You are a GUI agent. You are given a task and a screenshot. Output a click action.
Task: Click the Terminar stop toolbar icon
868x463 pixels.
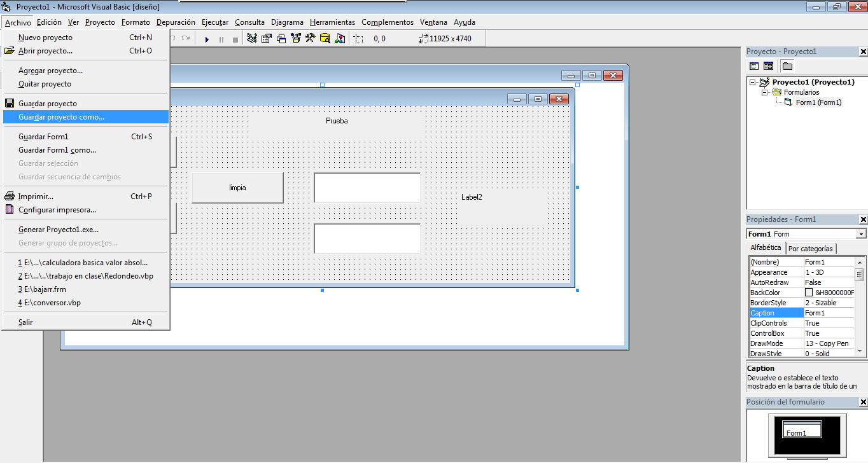coord(235,39)
